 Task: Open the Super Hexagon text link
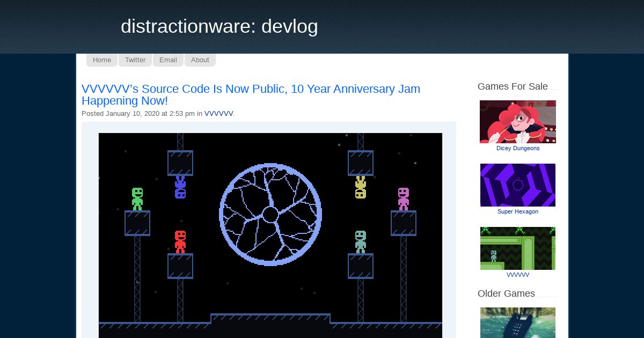(x=518, y=211)
